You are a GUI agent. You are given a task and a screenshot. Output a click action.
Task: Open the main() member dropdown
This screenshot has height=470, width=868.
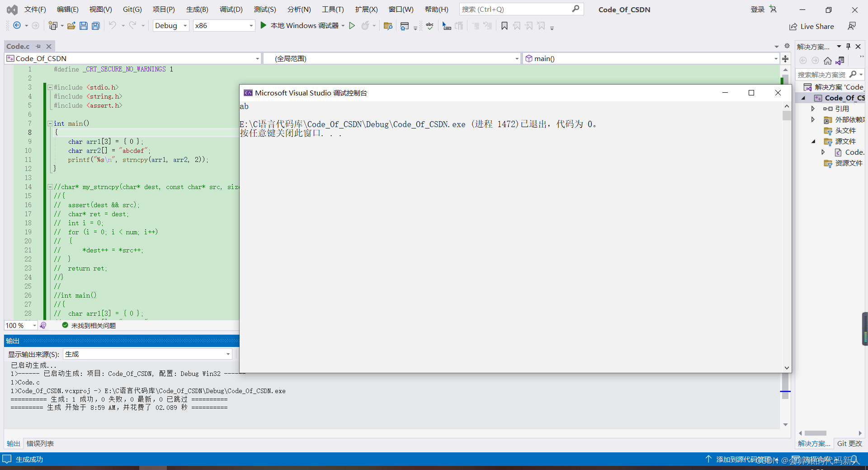point(651,58)
